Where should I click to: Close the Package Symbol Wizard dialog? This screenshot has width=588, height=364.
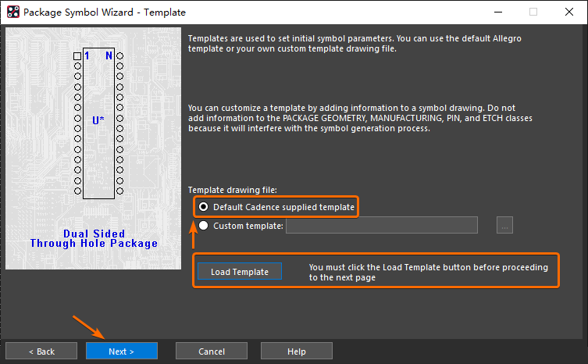pyautogui.click(x=569, y=12)
